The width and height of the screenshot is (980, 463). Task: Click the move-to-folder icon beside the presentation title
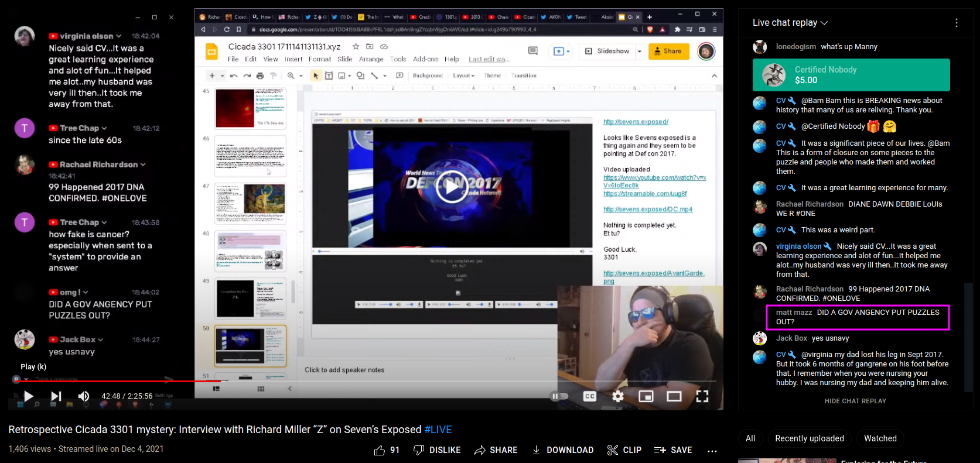(x=370, y=46)
